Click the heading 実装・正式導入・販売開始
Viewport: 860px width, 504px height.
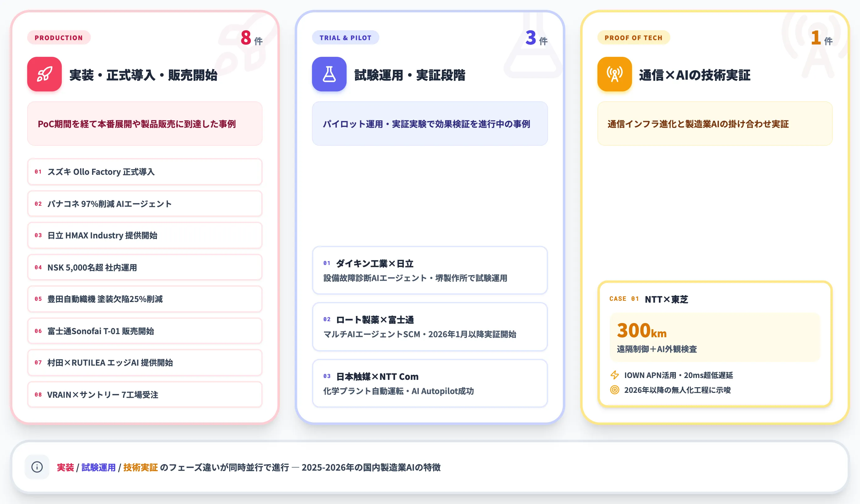[143, 75]
